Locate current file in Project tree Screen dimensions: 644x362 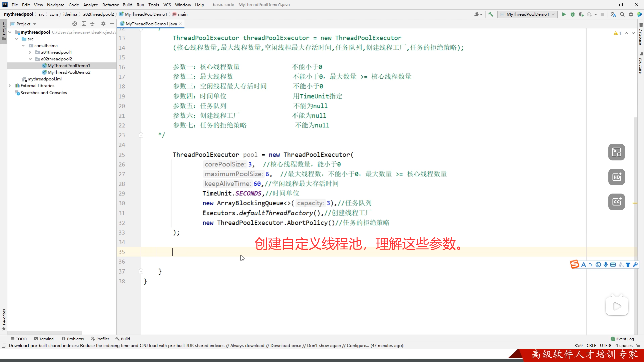tap(75, 24)
